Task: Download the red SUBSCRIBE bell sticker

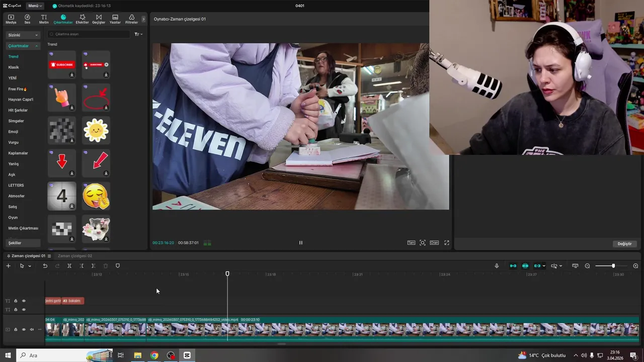Action: pyautogui.click(x=72, y=75)
